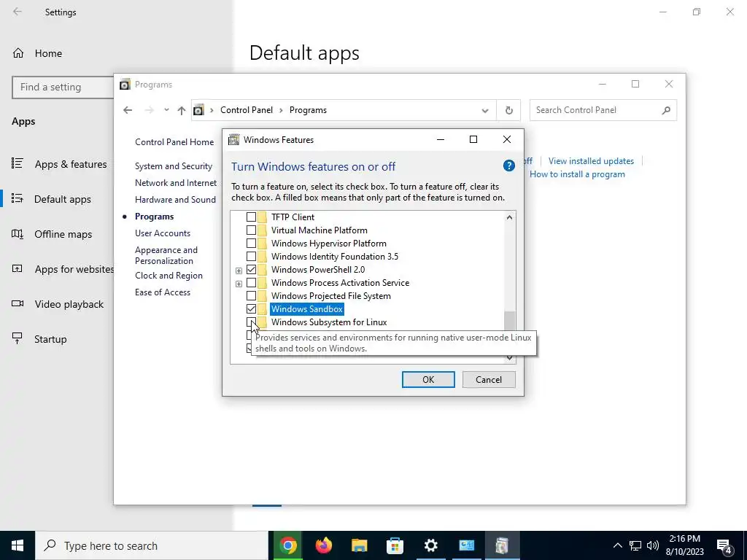The height and width of the screenshot is (560, 747).
Task: Expand the Windows PowerShell 2.0 node
Action: click(x=239, y=271)
